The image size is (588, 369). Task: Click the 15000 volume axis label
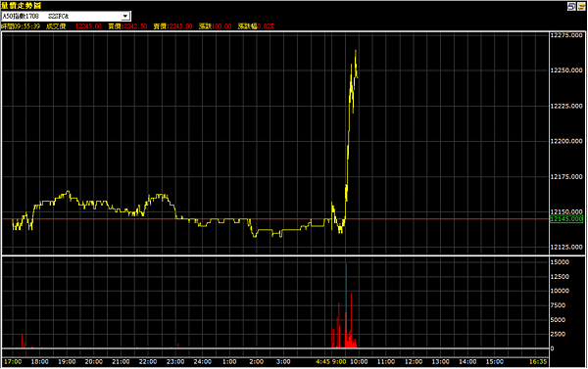[x=560, y=262]
